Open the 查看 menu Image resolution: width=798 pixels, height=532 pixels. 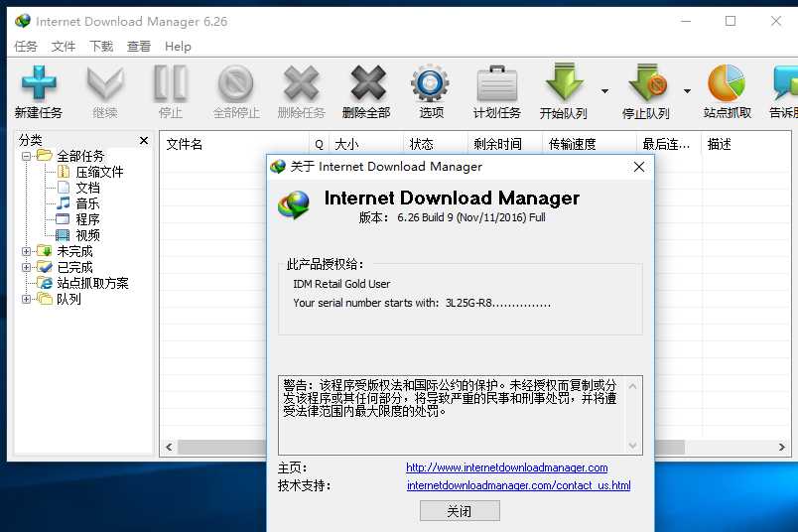139,47
